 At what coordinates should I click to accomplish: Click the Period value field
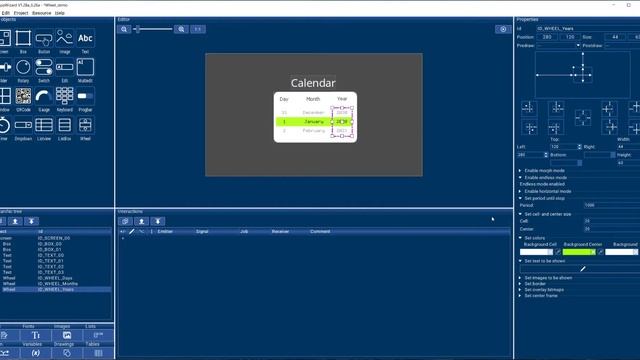tap(612, 205)
